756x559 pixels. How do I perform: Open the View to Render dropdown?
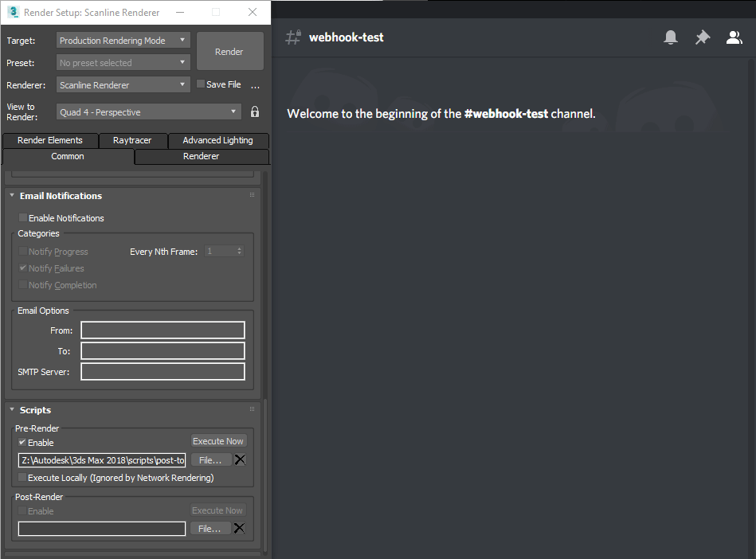[148, 111]
